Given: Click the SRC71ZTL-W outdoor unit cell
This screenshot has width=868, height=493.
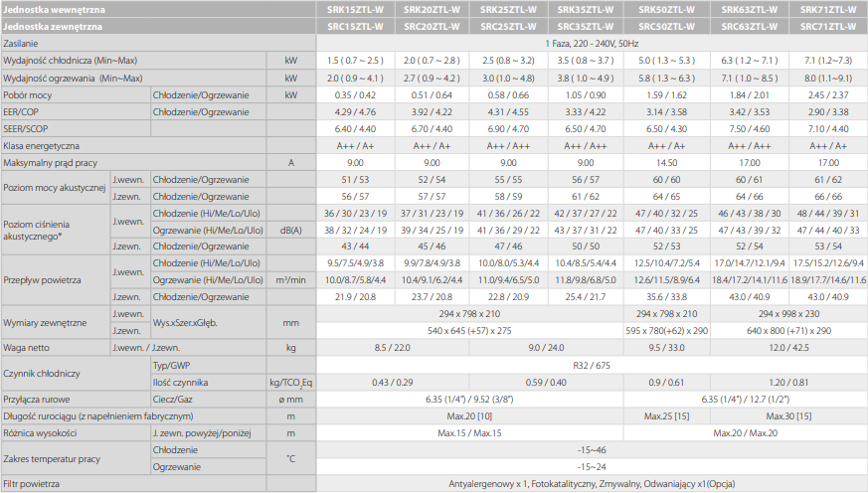Looking at the screenshot, I should (x=828, y=26).
